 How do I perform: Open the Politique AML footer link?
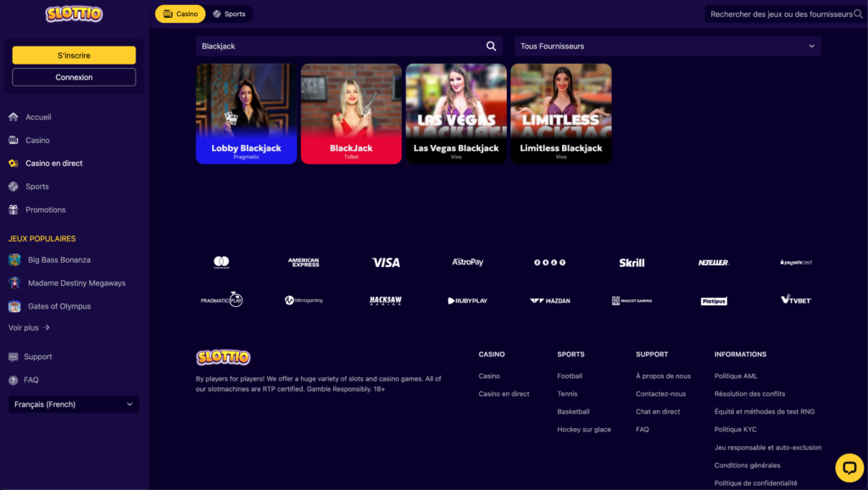point(736,376)
